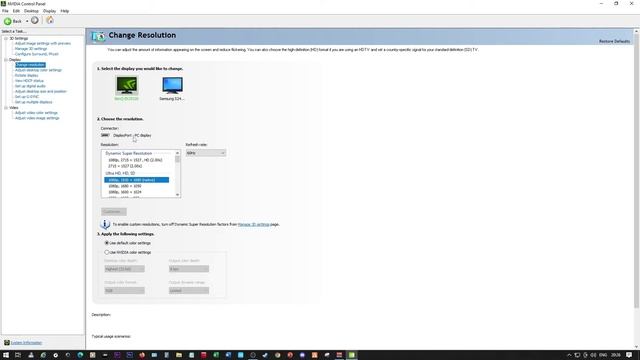Viewport: 640px width, 360px height.
Task: Open the File menu
Action: click(5, 11)
